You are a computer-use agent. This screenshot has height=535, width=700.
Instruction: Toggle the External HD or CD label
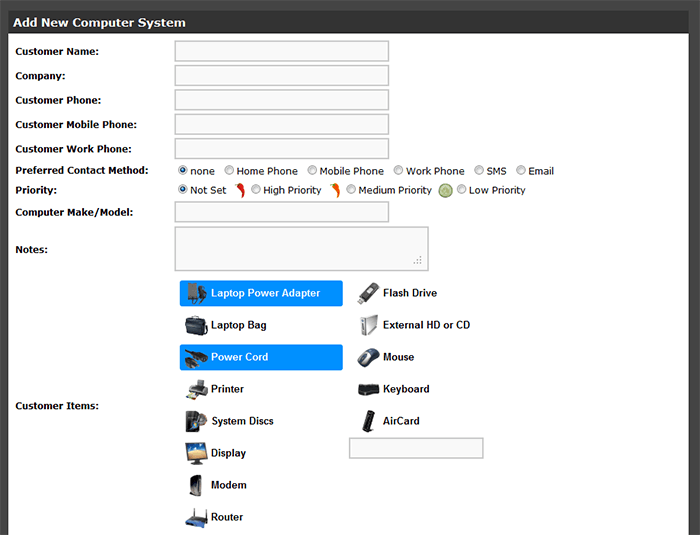coord(426,325)
